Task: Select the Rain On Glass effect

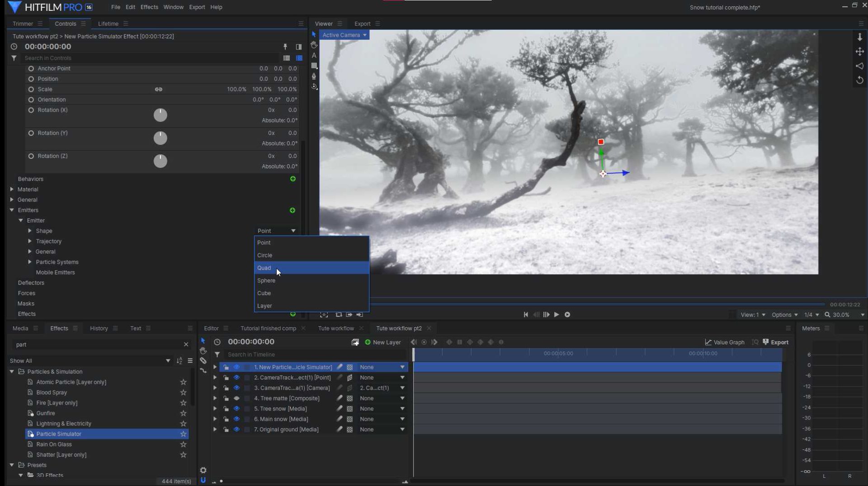Action: tap(54, 444)
